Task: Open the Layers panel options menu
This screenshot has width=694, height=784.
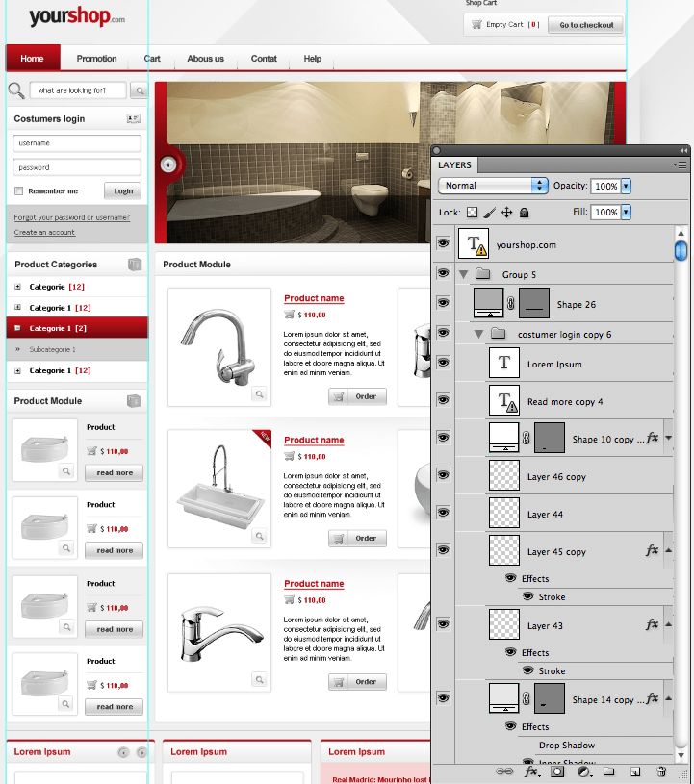Action: coord(680,164)
